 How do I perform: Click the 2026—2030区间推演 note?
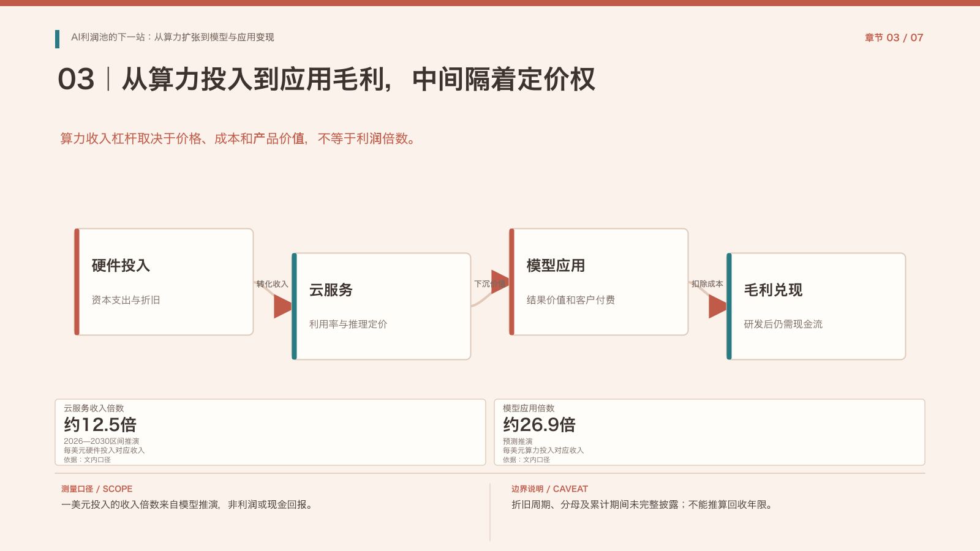click(102, 441)
